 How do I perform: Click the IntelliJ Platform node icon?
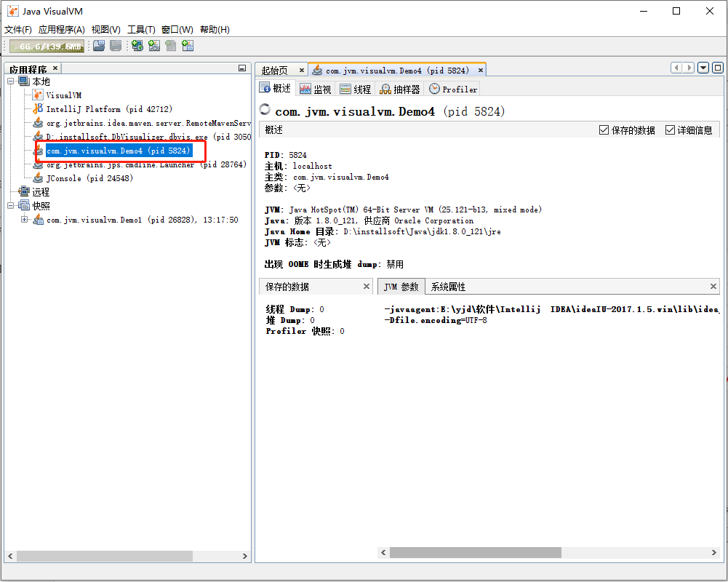tap(38, 109)
